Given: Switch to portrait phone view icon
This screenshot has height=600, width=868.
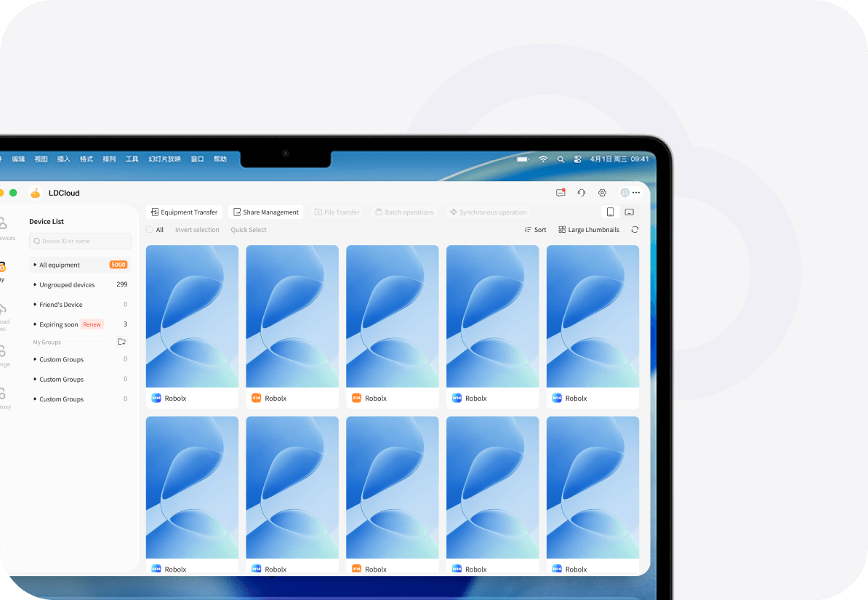Looking at the screenshot, I should tap(610, 212).
